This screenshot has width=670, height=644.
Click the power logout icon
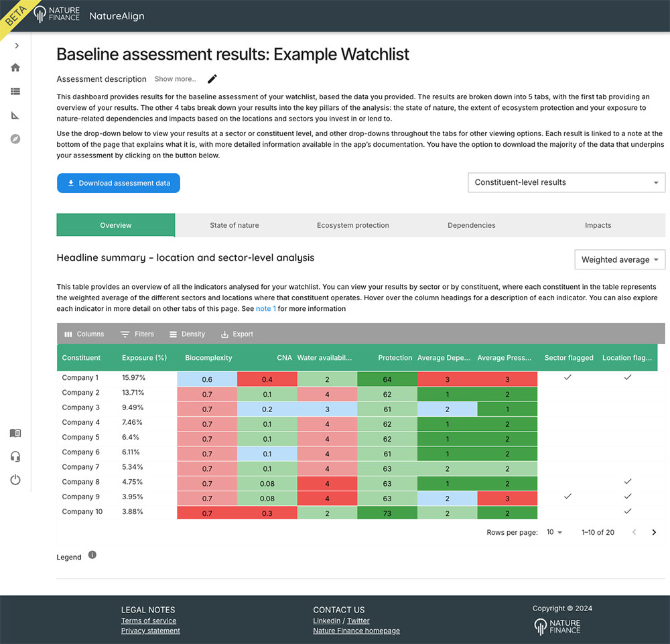tap(15, 480)
